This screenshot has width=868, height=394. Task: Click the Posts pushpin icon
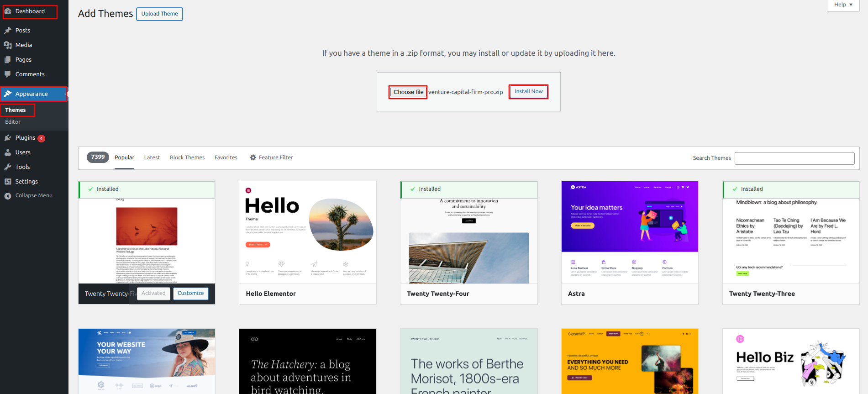(x=8, y=31)
